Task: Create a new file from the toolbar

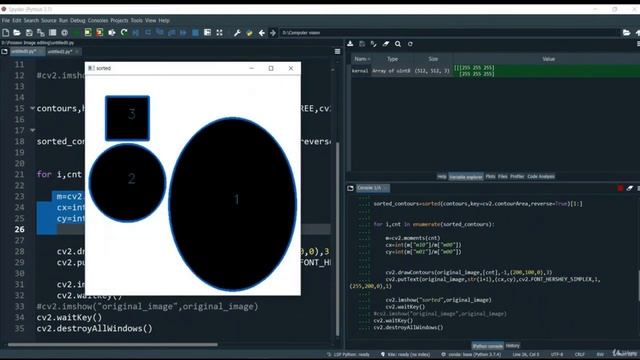Action: pos(6,33)
